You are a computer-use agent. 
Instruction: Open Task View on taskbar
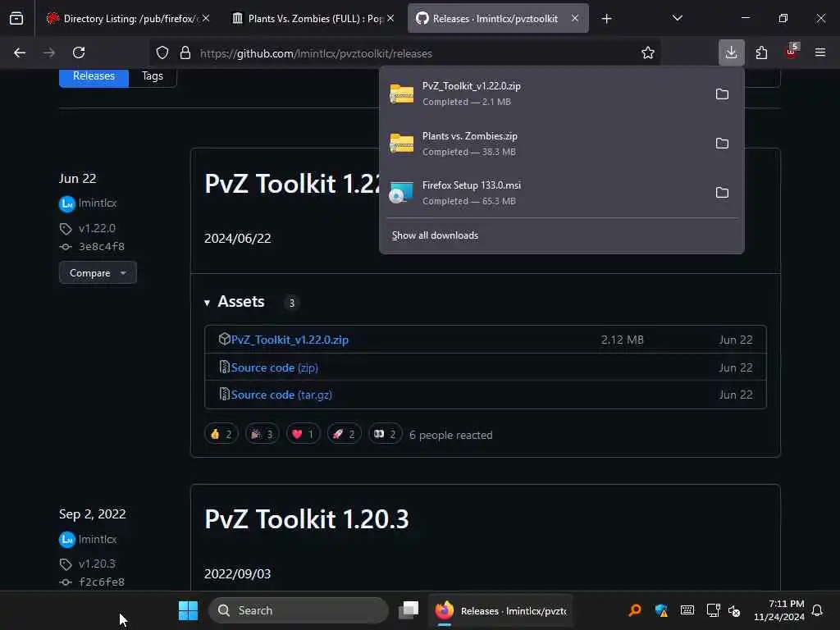[409, 610]
